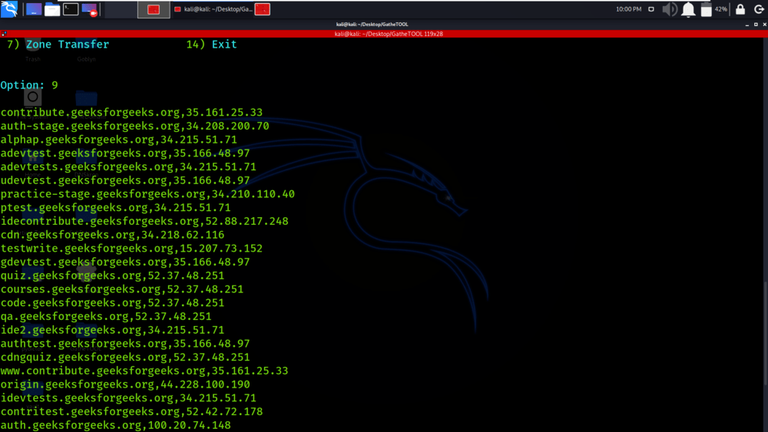
Task: Click the '14) Exit' menu option text
Action: pos(212,44)
